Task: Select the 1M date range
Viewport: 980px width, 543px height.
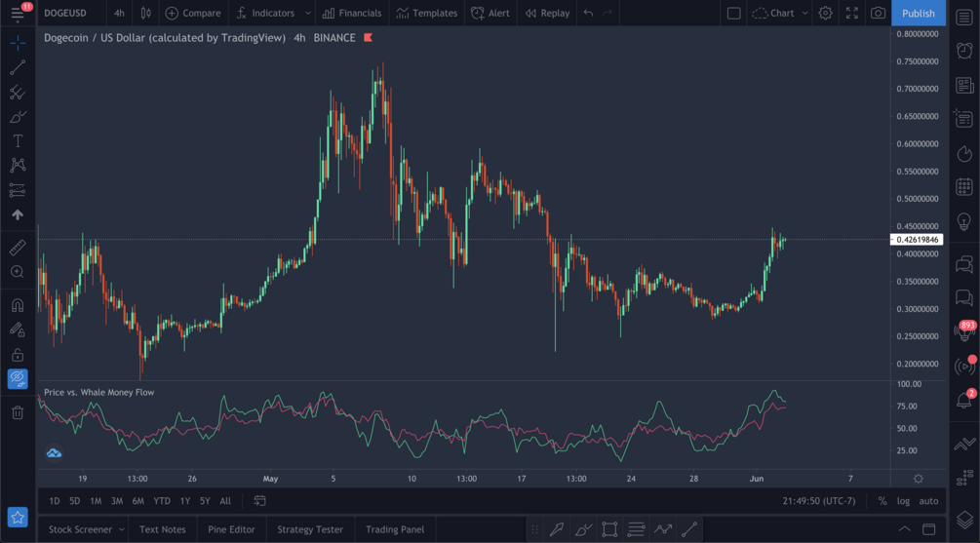Action: click(96, 500)
